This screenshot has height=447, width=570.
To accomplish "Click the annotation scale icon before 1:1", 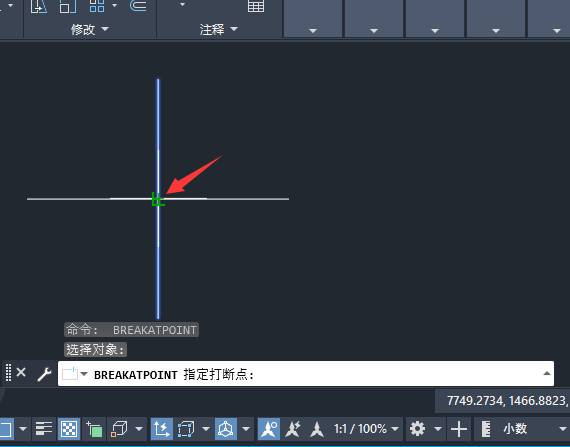I will click(317, 429).
